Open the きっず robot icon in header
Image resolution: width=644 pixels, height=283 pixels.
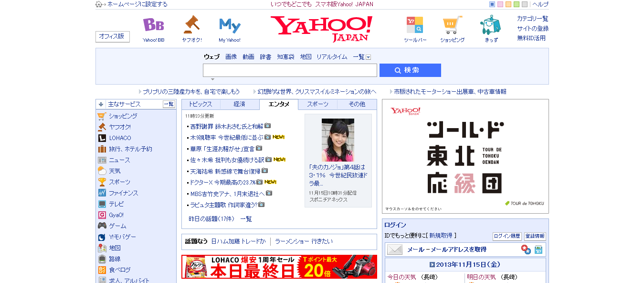(x=490, y=24)
